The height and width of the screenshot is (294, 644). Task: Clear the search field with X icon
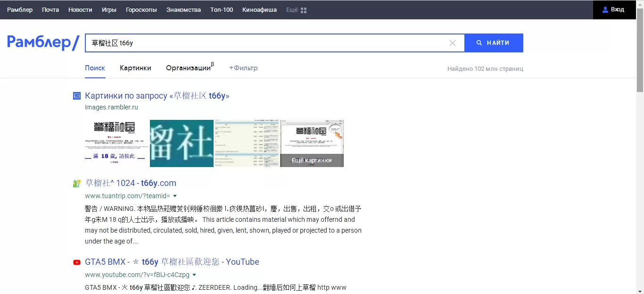coord(453,43)
